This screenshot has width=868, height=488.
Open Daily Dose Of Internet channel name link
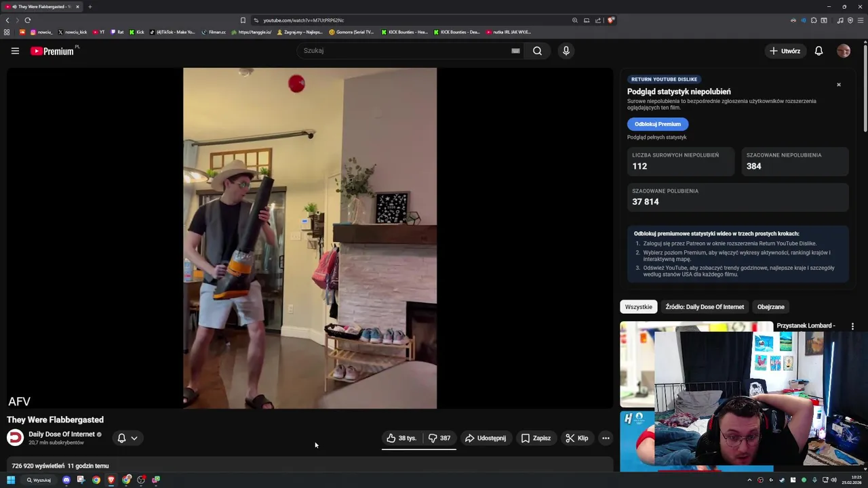click(x=62, y=434)
